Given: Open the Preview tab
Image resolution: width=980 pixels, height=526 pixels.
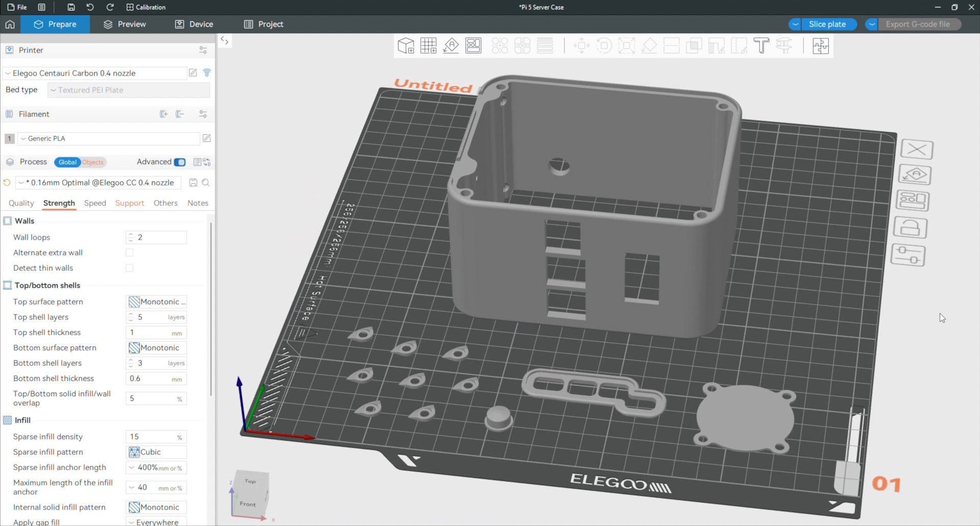Looking at the screenshot, I should pos(125,25).
